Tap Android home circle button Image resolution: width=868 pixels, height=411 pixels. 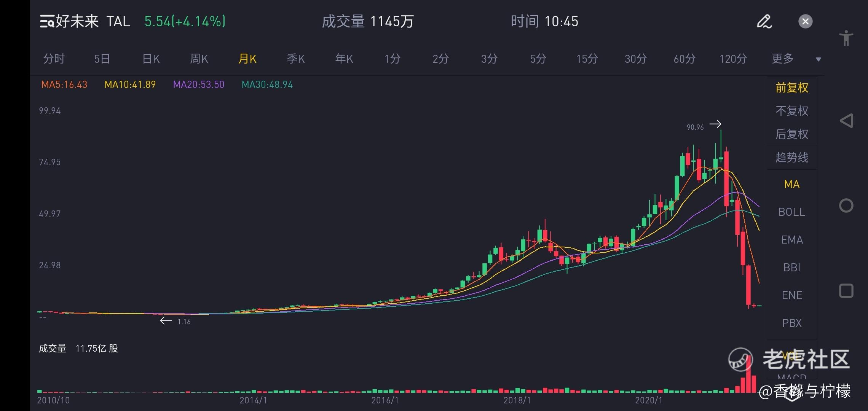(x=846, y=206)
